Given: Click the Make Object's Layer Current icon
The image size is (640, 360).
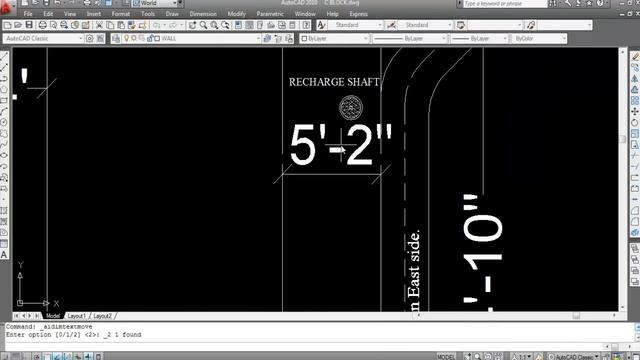Looking at the screenshot, I should click(267, 38).
